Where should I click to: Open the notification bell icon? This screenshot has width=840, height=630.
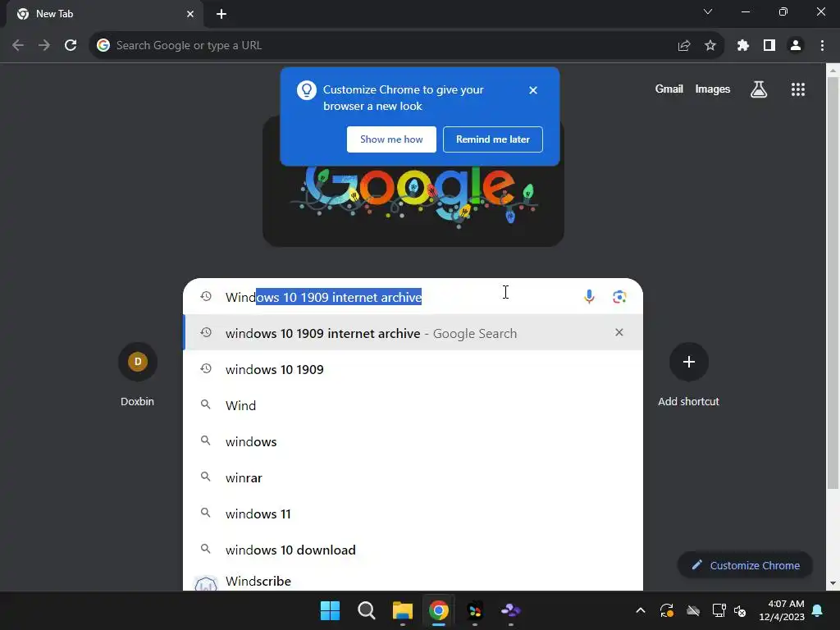pos(818,610)
